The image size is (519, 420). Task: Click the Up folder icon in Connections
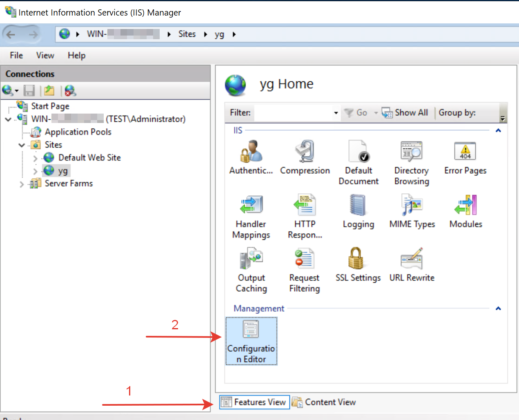[49, 90]
